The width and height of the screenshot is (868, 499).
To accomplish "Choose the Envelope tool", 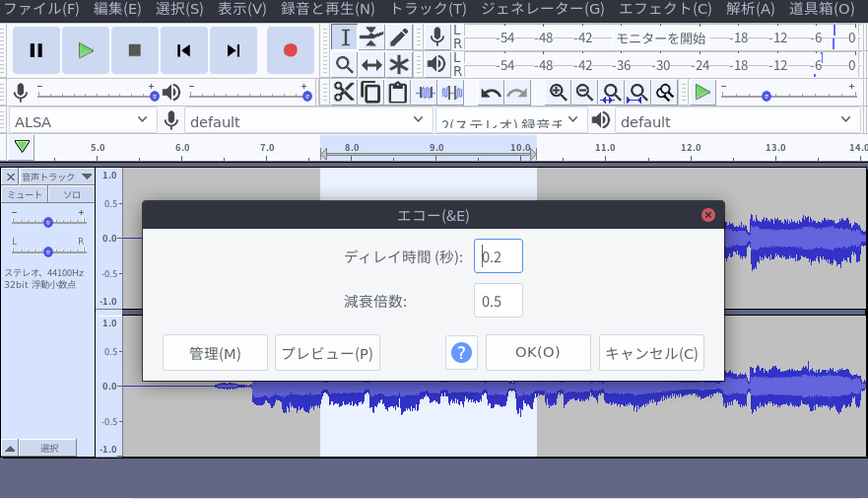I will (371, 37).
